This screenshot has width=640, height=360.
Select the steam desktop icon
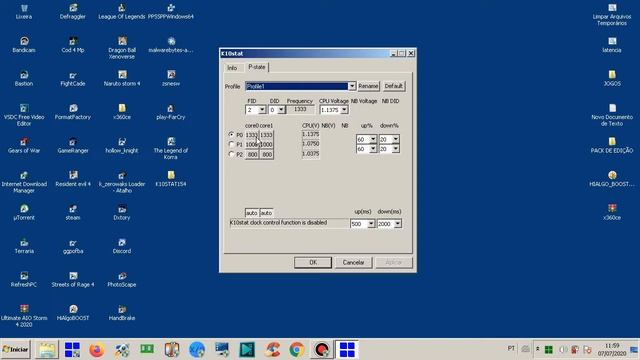(73, 212)
